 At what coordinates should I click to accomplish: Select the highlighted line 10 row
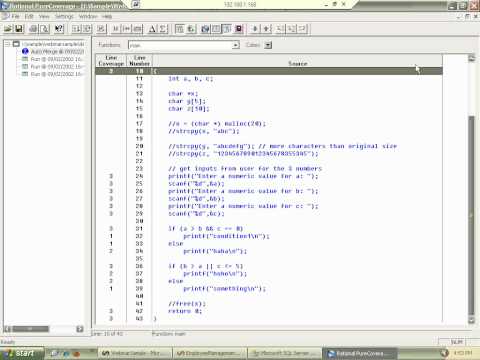tap(269, 71)
